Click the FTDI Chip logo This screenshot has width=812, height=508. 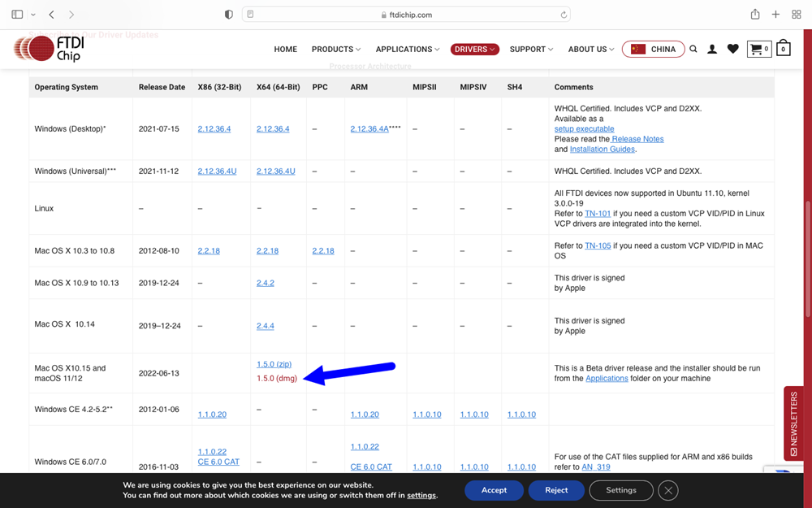[x=50, y=49]
